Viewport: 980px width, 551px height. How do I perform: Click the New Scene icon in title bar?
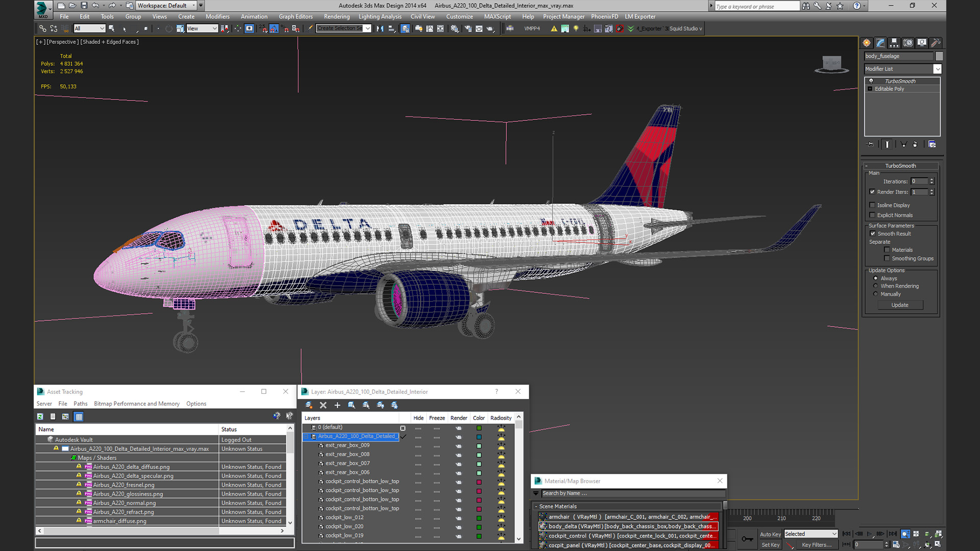pyautogui.click(x=61, y=6)
